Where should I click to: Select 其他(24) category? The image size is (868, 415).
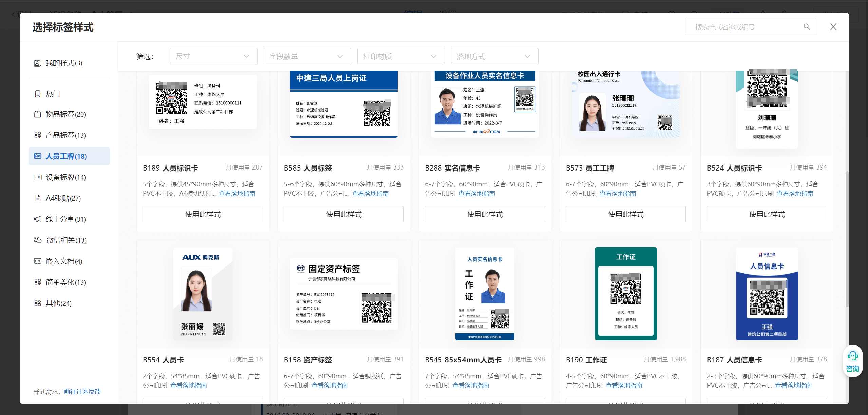[69, 303]
